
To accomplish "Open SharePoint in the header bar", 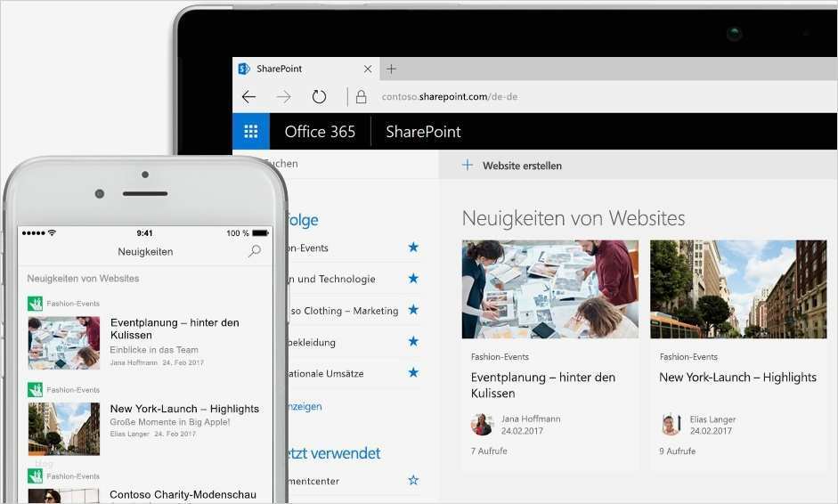I will pyautogui.click(x=423, y=132).
